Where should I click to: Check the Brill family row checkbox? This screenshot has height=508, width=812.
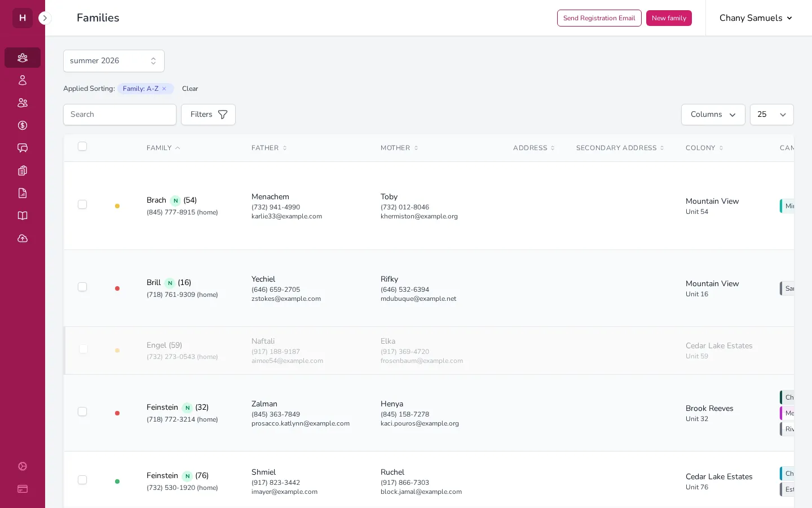(82, 287)
